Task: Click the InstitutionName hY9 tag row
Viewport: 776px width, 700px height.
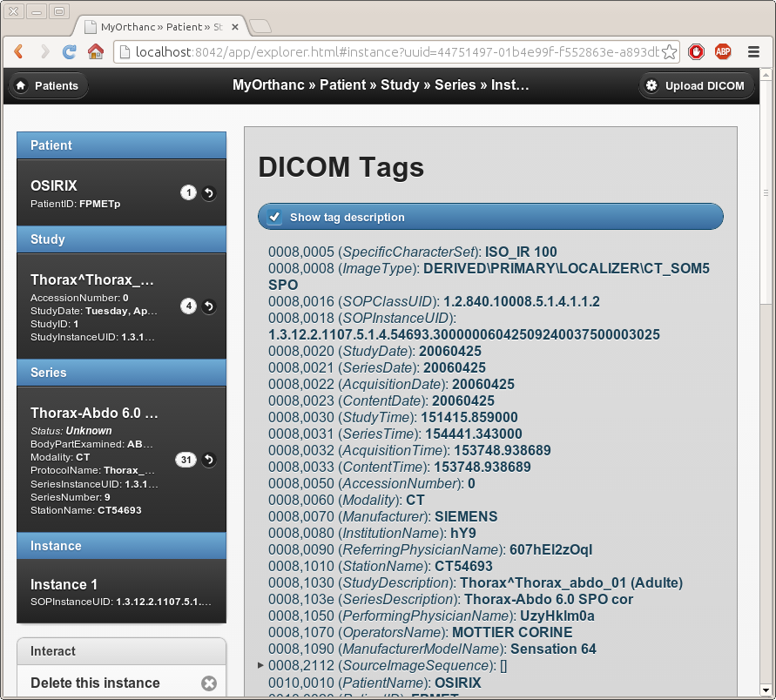Action: click(372, 534)
